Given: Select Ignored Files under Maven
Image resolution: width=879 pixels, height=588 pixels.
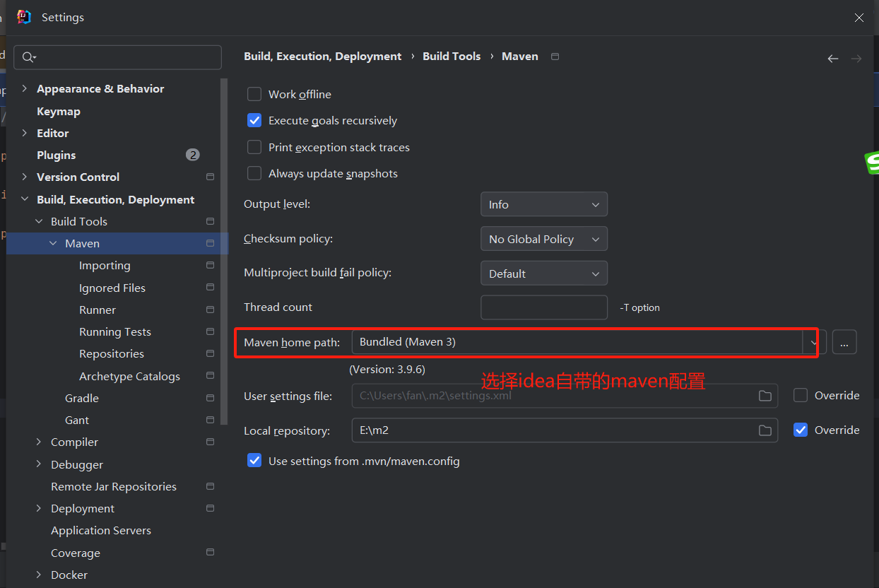Looking at the screenshot, I should [x=112, y=288].
